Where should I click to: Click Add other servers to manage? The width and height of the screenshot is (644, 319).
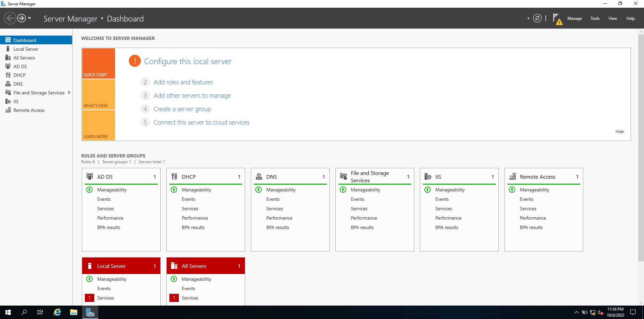click(192, 95)
